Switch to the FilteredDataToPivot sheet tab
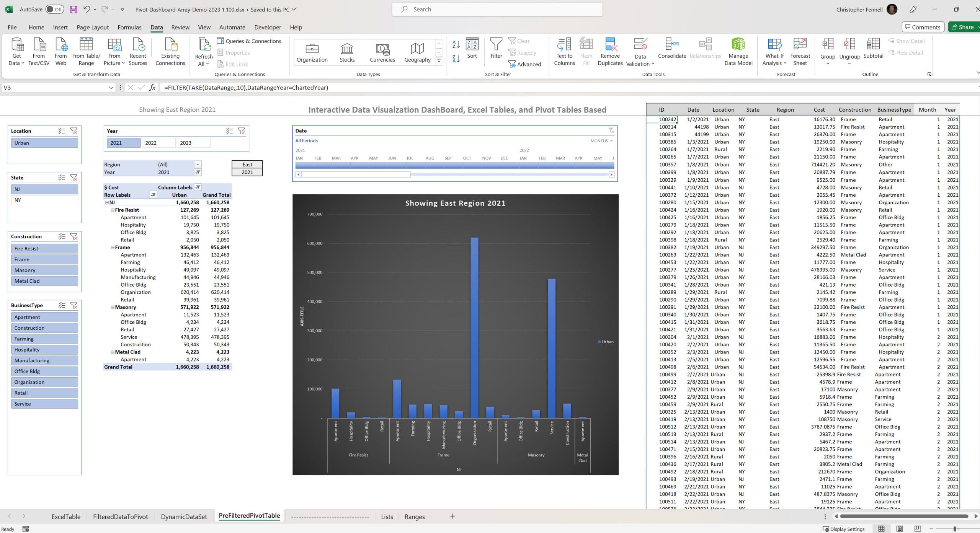980x533 pixels. coord(120,517)
